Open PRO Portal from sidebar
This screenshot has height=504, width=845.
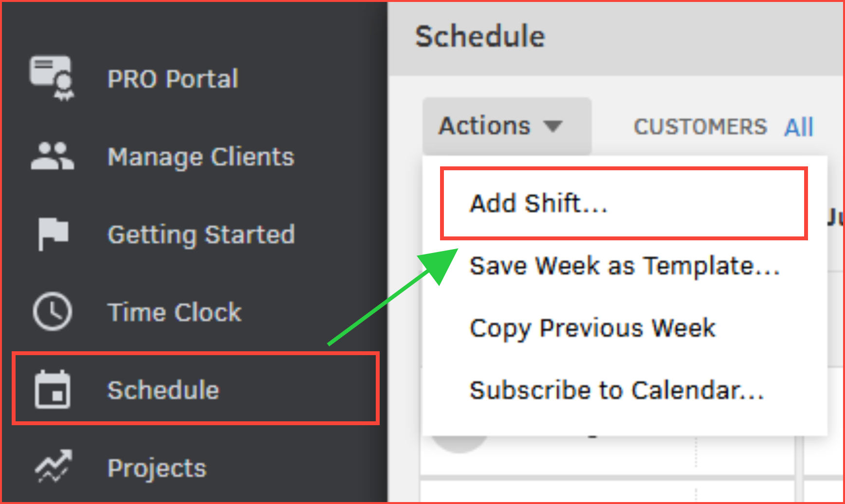coord(173,79)
